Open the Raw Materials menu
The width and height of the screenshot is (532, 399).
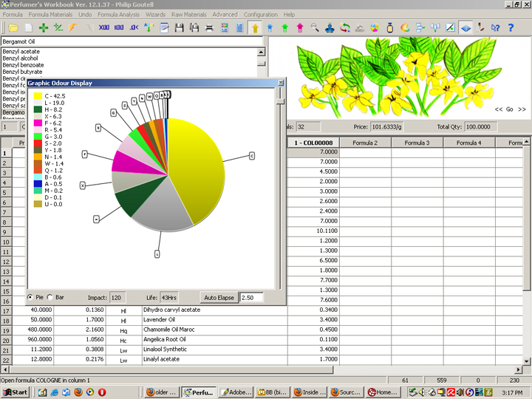click(x=189, y=14)
